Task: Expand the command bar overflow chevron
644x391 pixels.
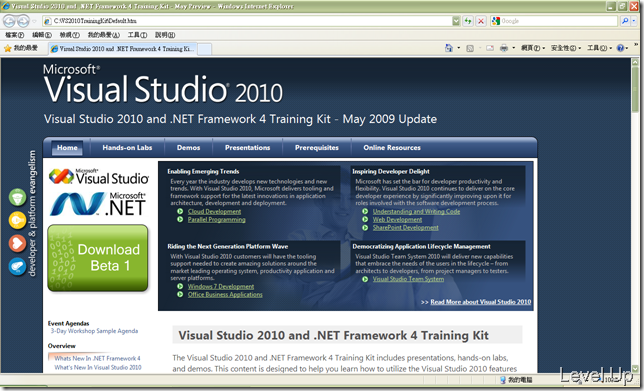Action: pyautogui.click(x=636, y=44)
